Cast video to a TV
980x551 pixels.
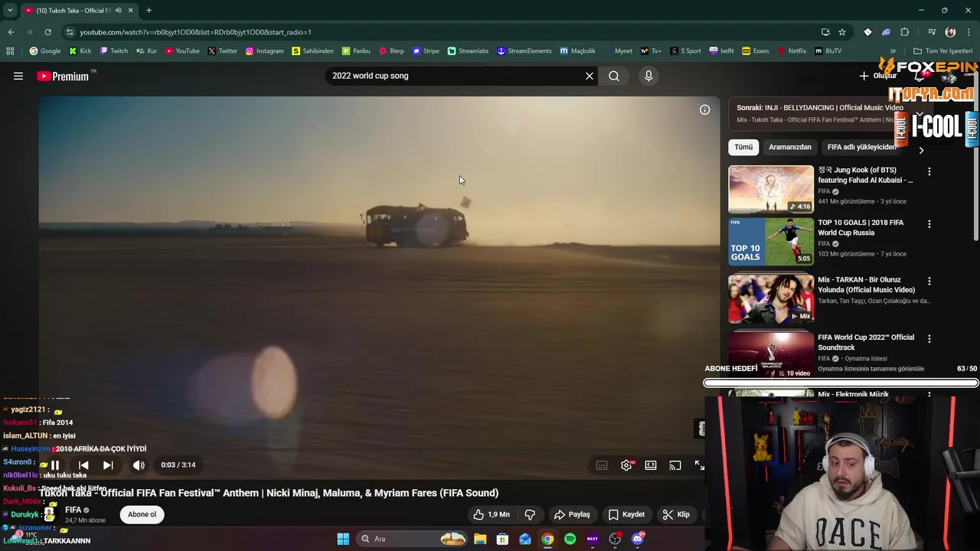(x=675, y=465)
